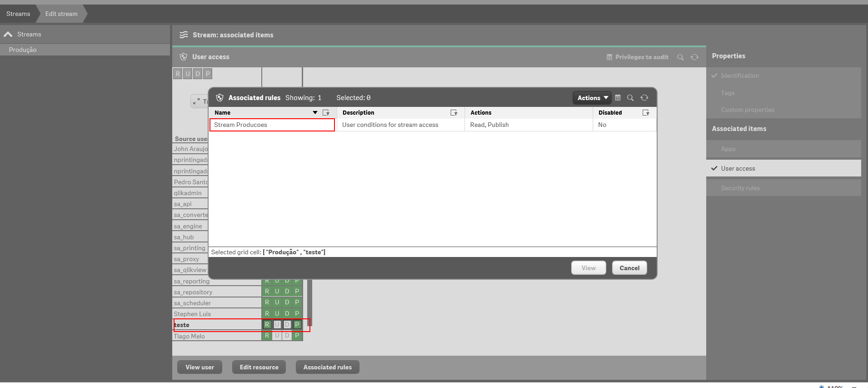This screenshot has height=388, width=868.
Task: Click Privileges to audit link
Action: (642, 57)
